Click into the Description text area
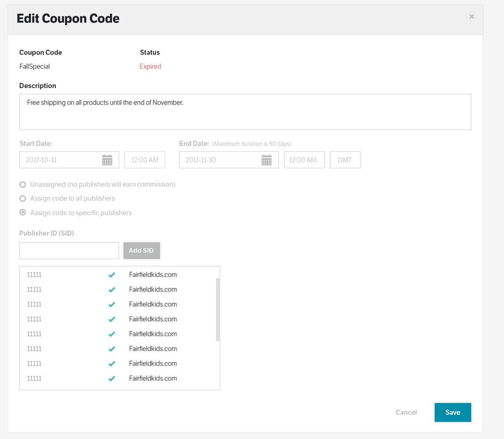Viewport: 504px width, 439px height. pyautogui.click(x=245, y=112)
